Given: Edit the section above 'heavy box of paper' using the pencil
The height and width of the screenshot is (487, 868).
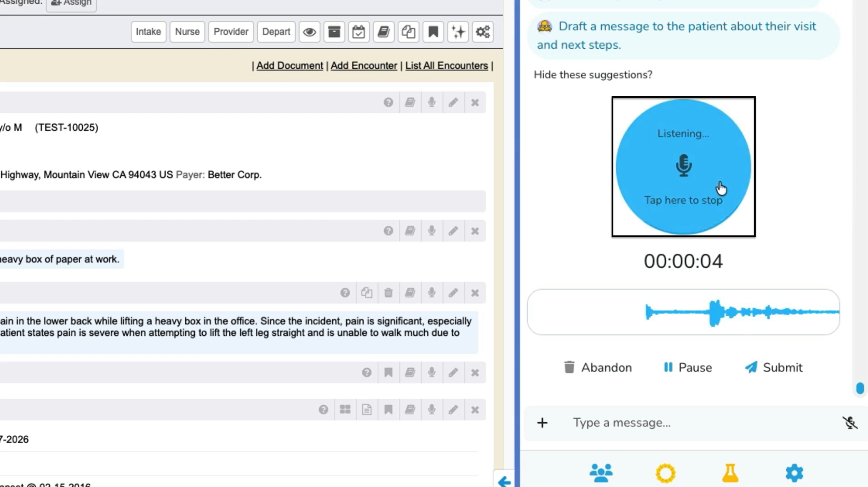Looking at the screenshot, I should tap(453, 231).
